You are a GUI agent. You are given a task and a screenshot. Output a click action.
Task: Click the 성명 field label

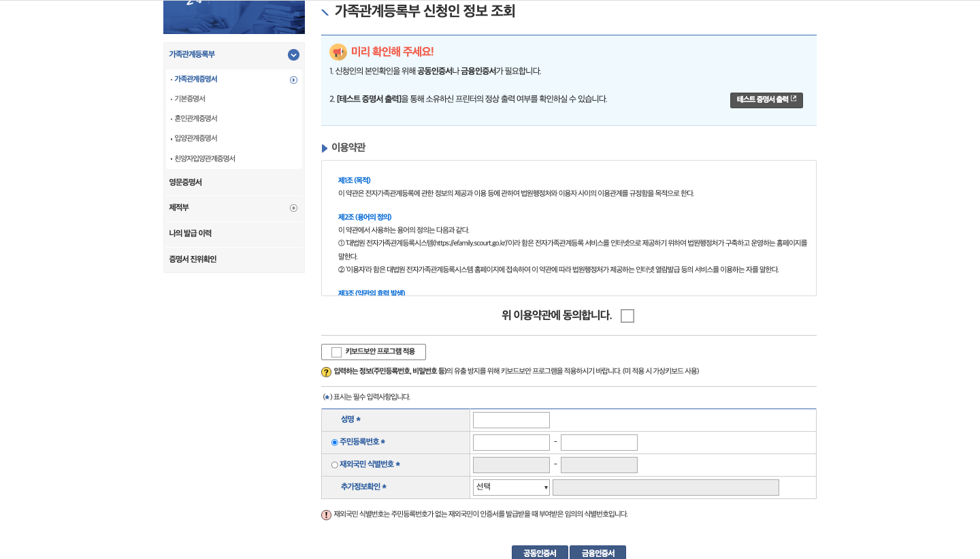tap(351, 420)
